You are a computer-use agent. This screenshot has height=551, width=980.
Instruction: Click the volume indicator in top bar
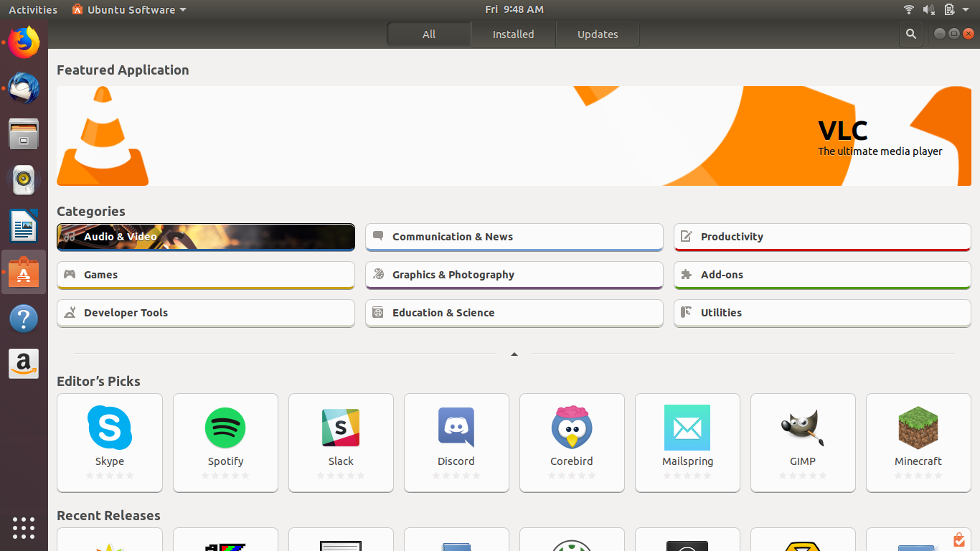(x=929, y=9)
